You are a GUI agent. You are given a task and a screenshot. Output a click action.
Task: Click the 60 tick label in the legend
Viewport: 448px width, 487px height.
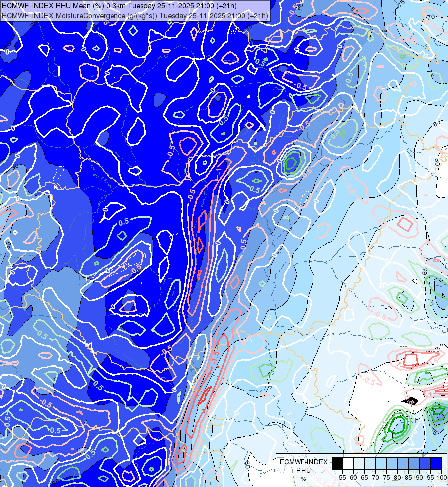pos(353,478)
